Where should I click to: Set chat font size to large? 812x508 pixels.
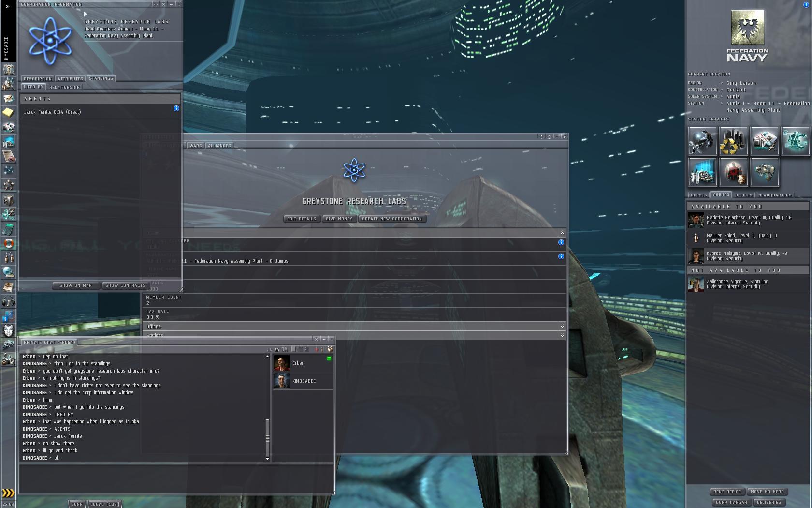point(284,349)
